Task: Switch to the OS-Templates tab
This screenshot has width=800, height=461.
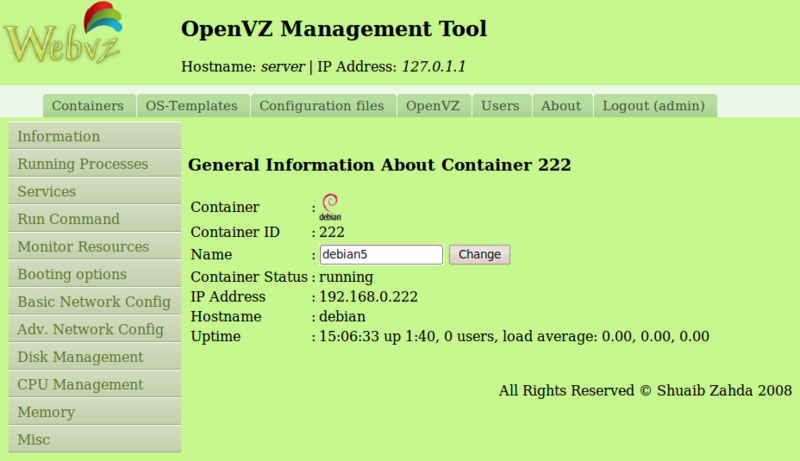Action: pos(193,106)
